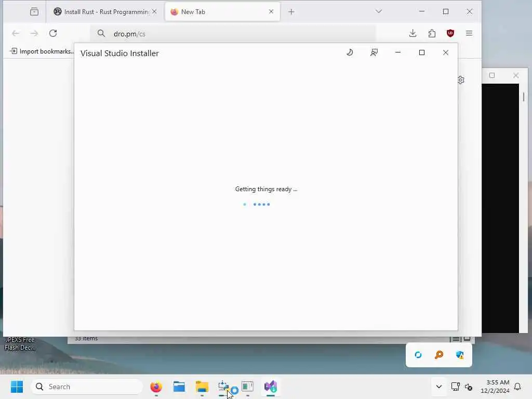Go forward in Firefox
This screenshot has width=532, height=399.
point(34,33)
